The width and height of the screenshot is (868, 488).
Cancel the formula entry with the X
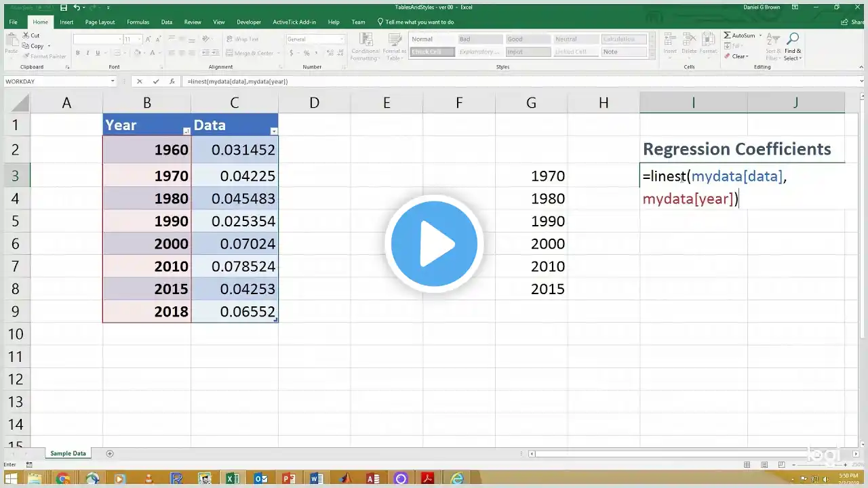click(140, 81)
